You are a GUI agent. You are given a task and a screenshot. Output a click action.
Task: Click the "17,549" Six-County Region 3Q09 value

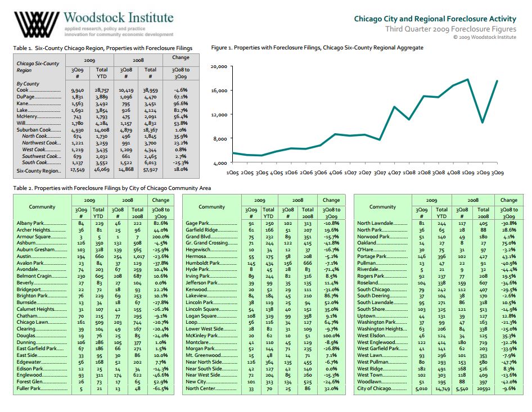click(x=77, y=170)
